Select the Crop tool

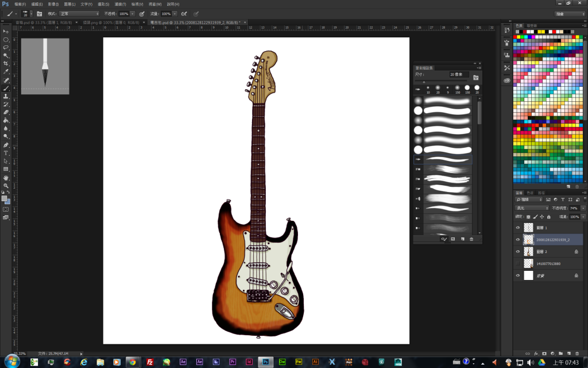pos(6,63)
